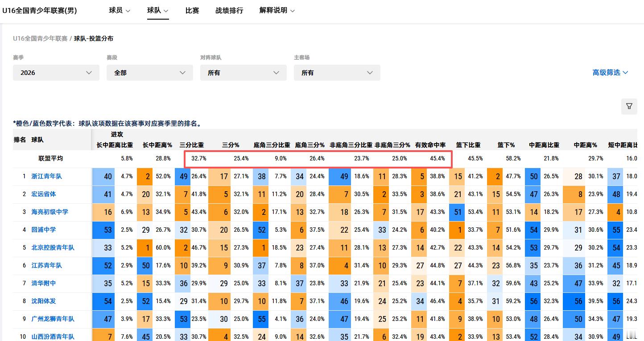Open the 主客场 selector dropdown
This screenshot has height=341, width=644.
coord(337,73)
